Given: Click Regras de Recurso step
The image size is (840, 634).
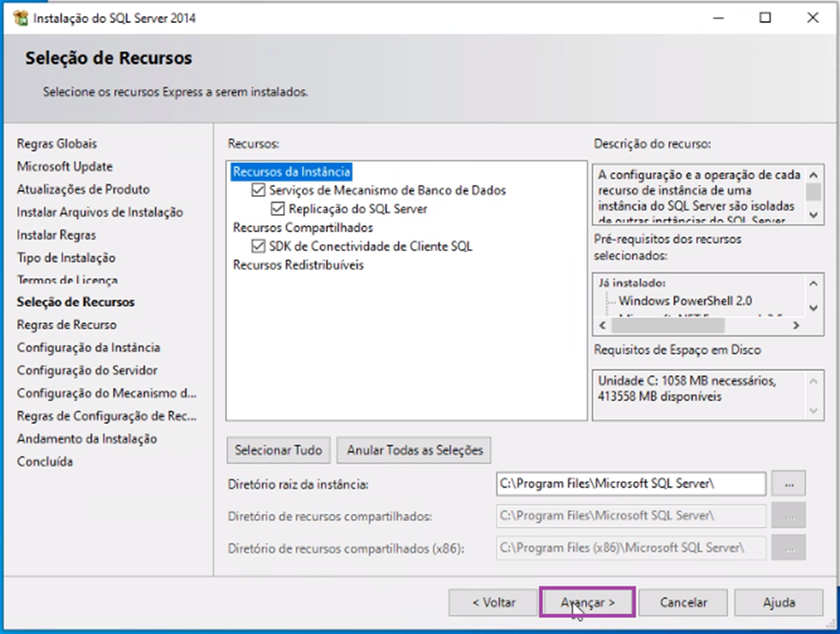Looking at the screenshot, I should (67, 325).
